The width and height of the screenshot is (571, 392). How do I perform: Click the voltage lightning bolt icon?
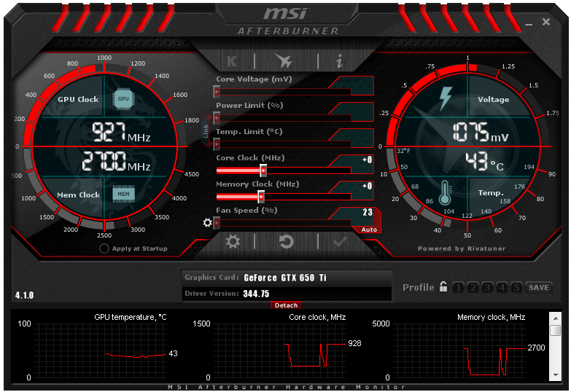(x=446, y=98)
